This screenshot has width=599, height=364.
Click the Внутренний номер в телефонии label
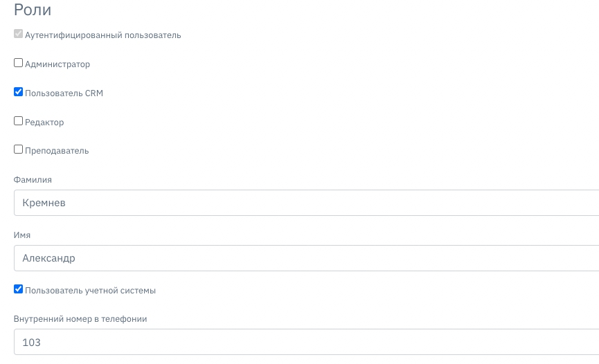[x=80, y=319]
